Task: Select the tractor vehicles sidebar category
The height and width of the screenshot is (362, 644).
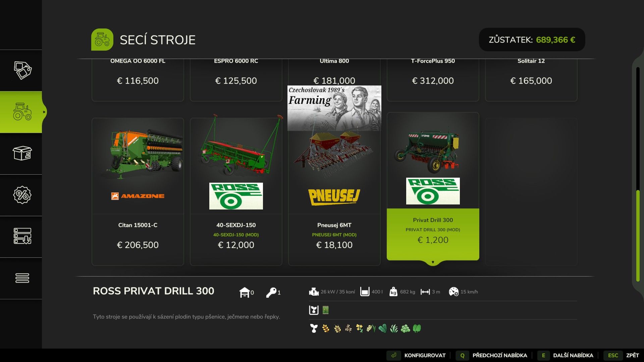Action: (x=22, y=112)
